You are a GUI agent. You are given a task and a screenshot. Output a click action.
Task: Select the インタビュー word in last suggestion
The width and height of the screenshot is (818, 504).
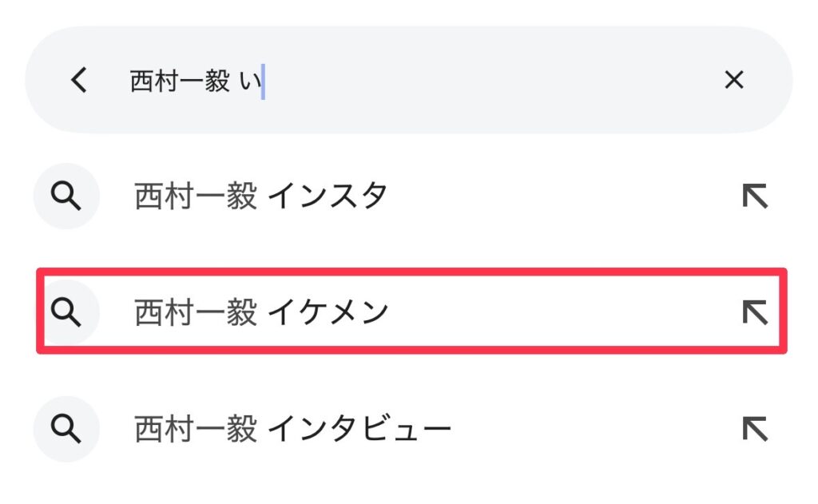coord(359,429)
